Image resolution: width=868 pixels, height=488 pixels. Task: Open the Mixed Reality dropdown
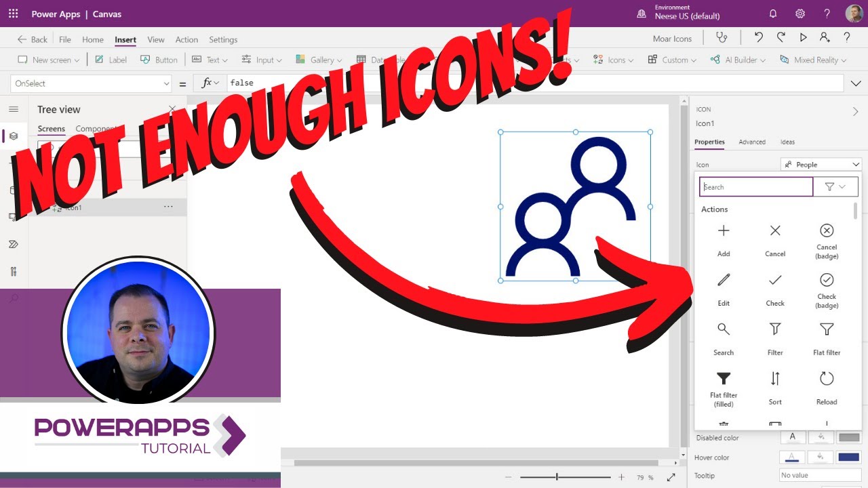tap(813, 60)
